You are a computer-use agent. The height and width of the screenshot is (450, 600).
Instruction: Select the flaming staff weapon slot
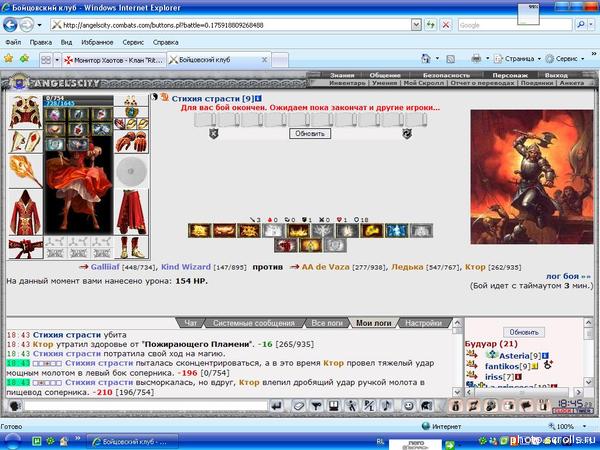(26, 172)
